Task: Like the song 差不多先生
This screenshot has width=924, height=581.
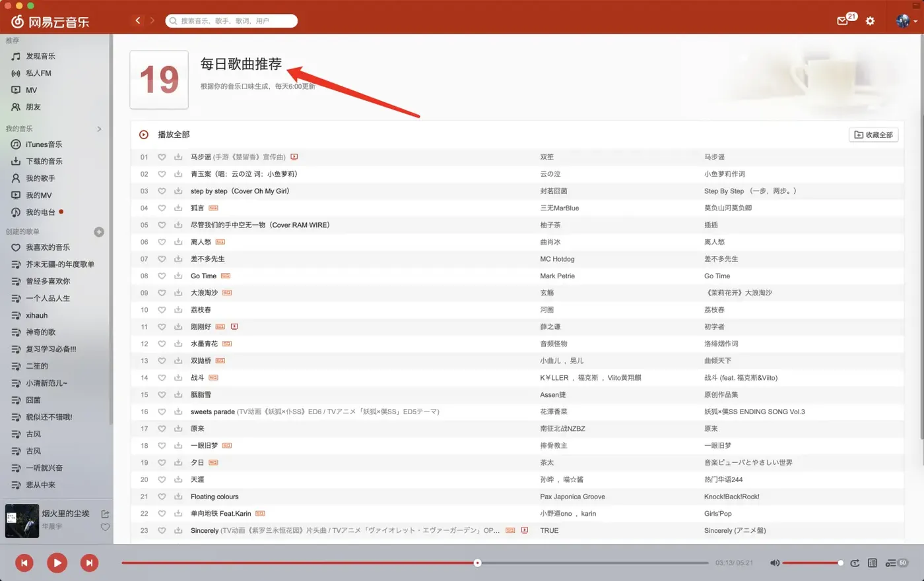Action: click(162, 259)
